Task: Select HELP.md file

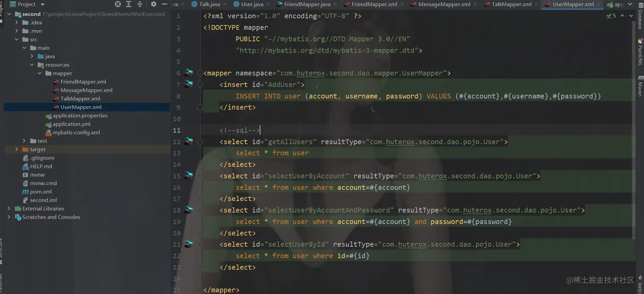Action: click(41, 166)
